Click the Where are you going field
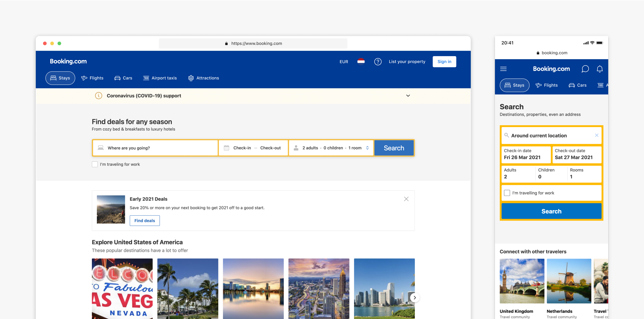This screenshot has width=644, height=319. coord(155,148)
